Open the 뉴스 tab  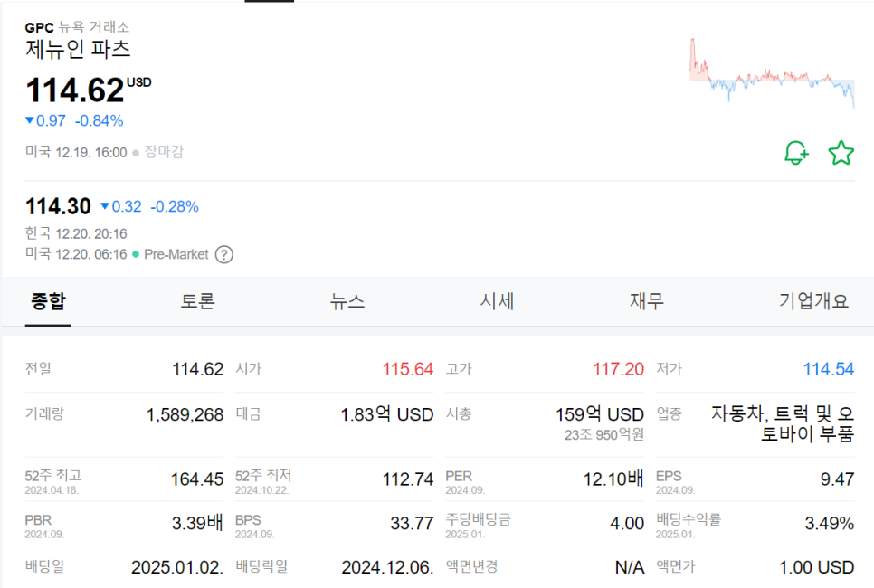tap(348, 301)
